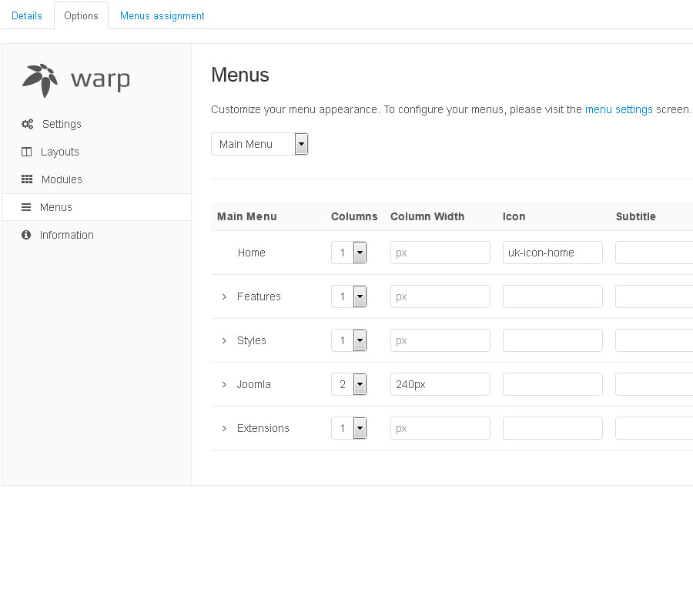Click the Warp leaf logo
This screenshot has width=693, height=616.
(x=40, y=80)
